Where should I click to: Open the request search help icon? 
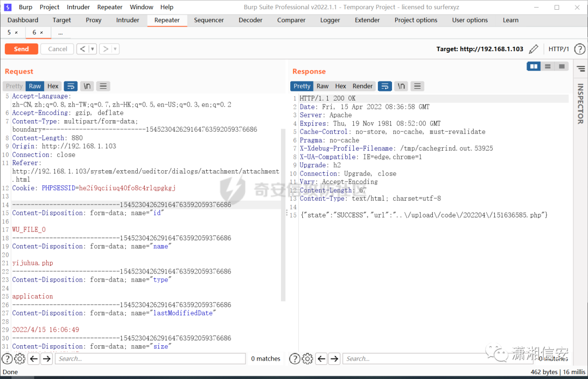point(7,359)
